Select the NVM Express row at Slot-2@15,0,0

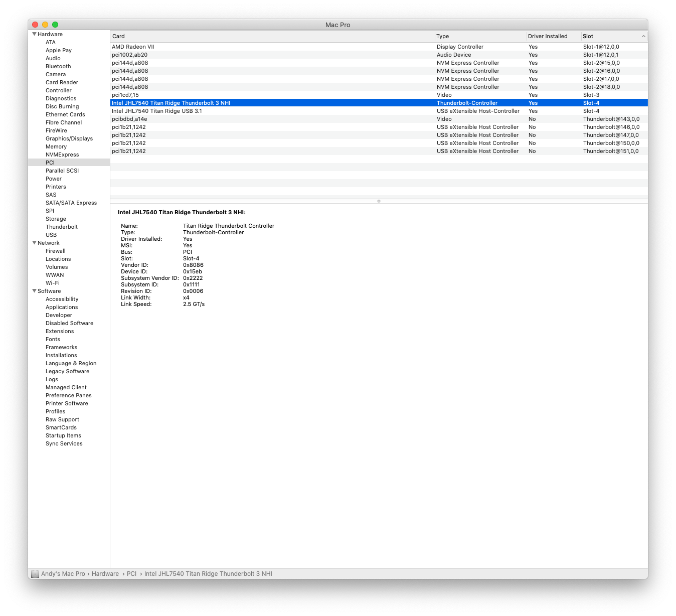pyautogui.click(x=379, y=63)
